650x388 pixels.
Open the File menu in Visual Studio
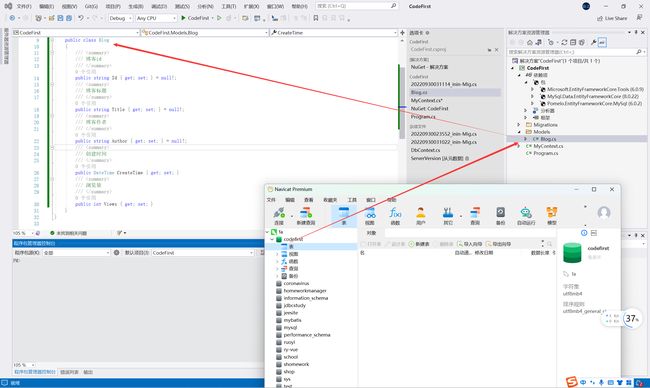pos(24,6)
